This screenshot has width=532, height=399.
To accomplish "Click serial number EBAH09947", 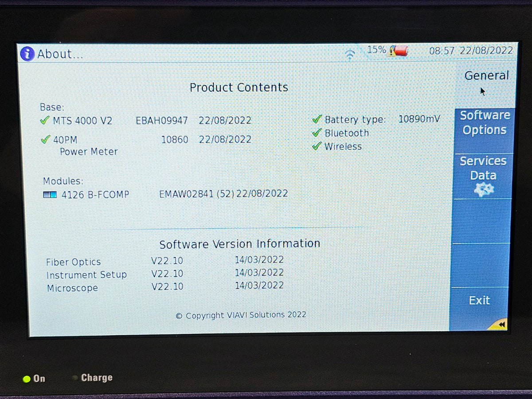I will click(x=162, y=121).
